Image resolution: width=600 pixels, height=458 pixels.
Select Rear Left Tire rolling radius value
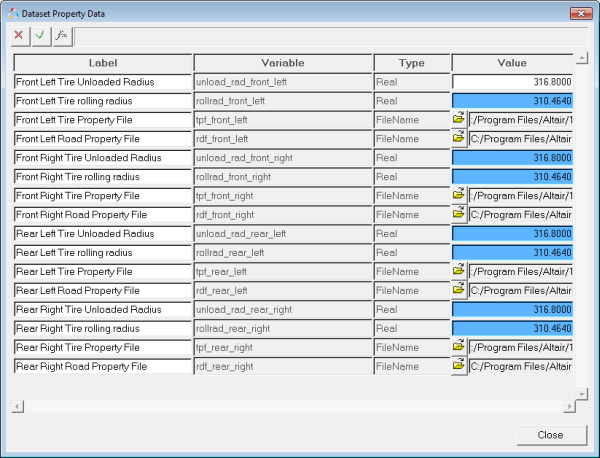[512, 252]
